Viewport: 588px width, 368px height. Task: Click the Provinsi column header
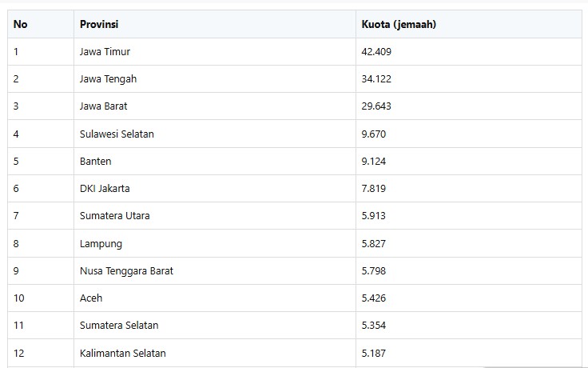pyautogui.click(x=214, y=24)
